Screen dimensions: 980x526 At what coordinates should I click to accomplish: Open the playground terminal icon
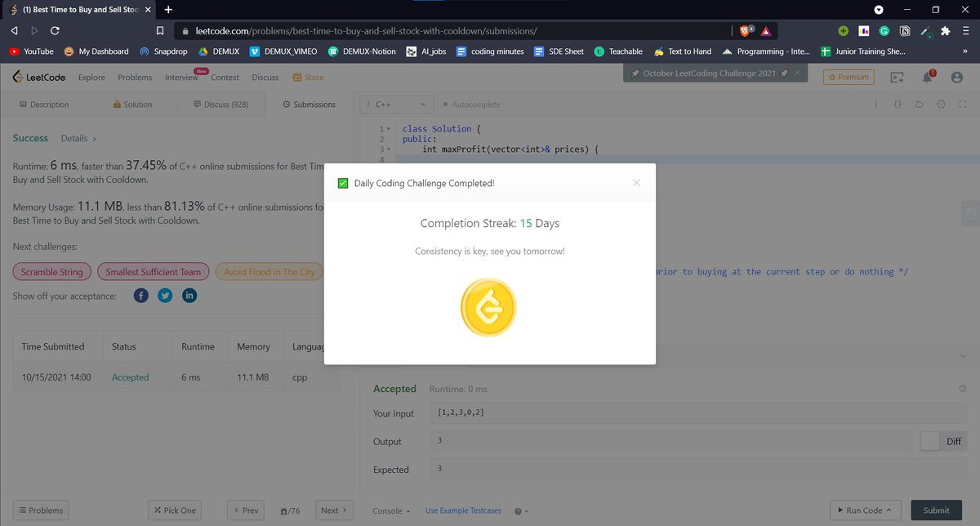897,78
